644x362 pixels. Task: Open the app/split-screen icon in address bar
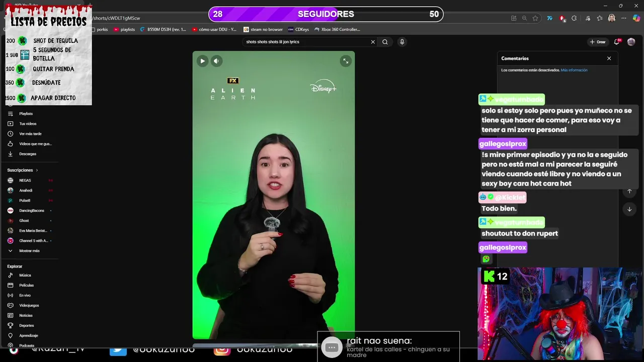pos(514,18)
